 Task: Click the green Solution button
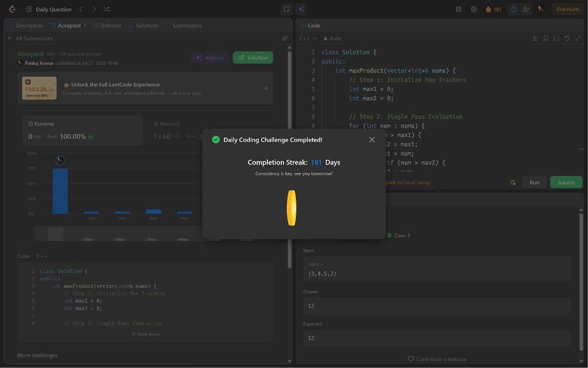point(253,57)
